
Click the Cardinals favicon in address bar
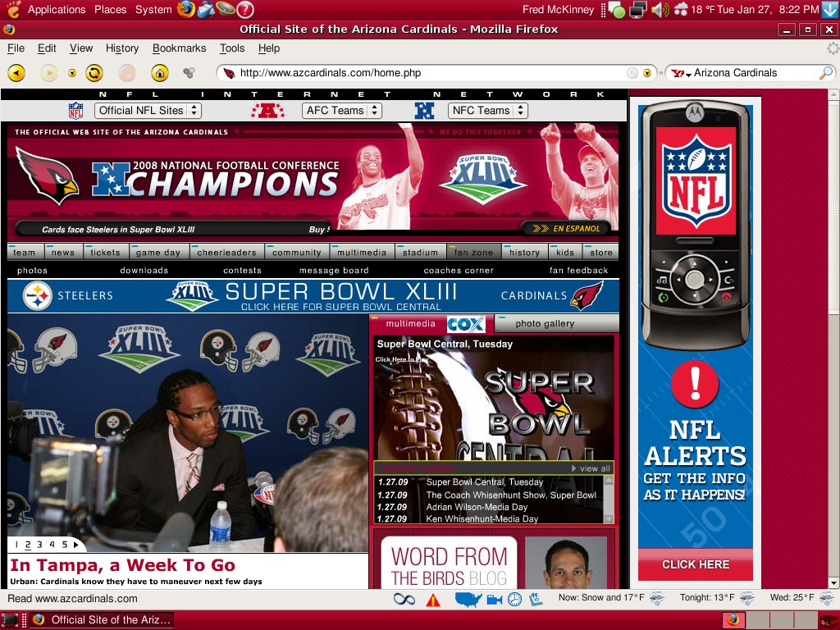[229, 73]
